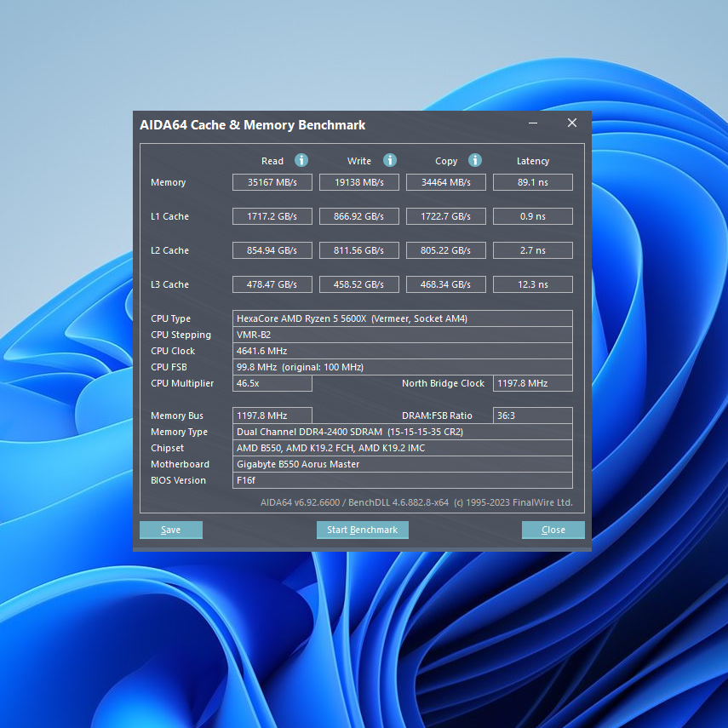Screen dimensions: 728x728
Task: Click the CPU Type field showing Ryzen 5 5600X
Action: (402, 318)
